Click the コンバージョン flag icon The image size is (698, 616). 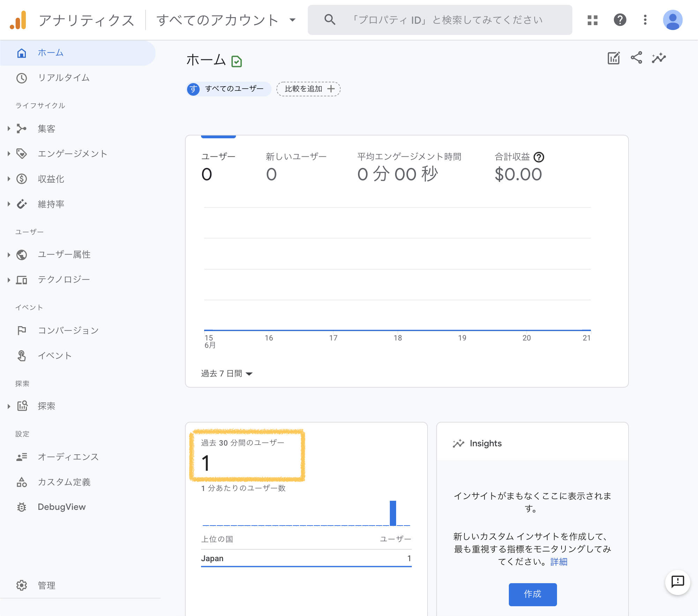[22, 330]
